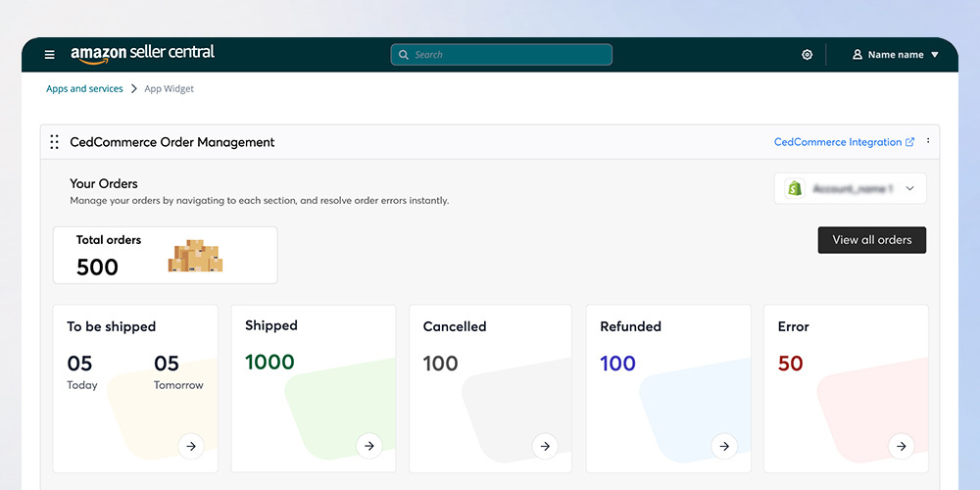Click the Amazon Seller Central logo
The width and height of the screenshot is (980, 490).
(142, 54)
